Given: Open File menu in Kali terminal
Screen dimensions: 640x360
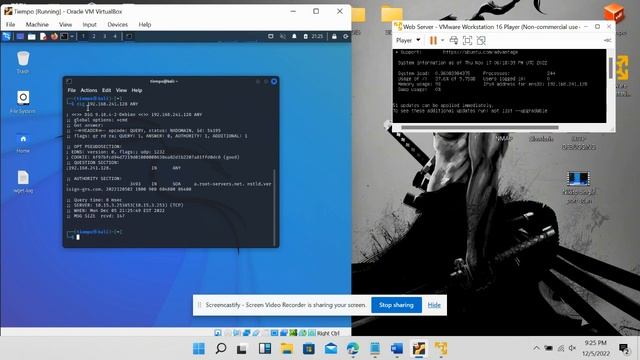Looking at the screenshot, I should [72, 90].
